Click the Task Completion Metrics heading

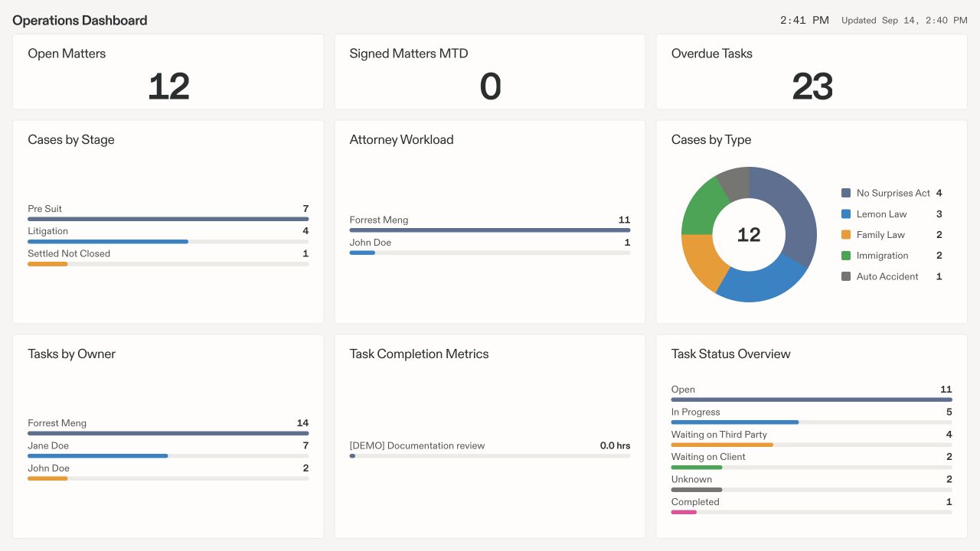pyautogui.click(x=419, y=354)
